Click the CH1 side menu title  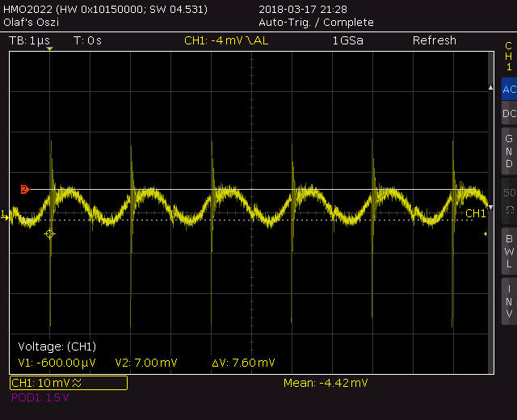(x=509, y=57)
